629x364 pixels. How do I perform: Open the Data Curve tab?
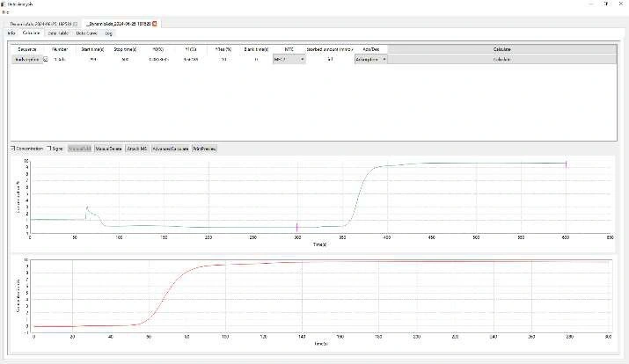pyautogui.click(x=87, y=33)
